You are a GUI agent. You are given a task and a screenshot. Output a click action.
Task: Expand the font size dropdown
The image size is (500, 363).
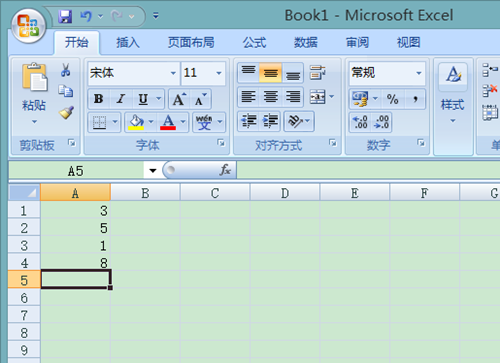point(219,73)
